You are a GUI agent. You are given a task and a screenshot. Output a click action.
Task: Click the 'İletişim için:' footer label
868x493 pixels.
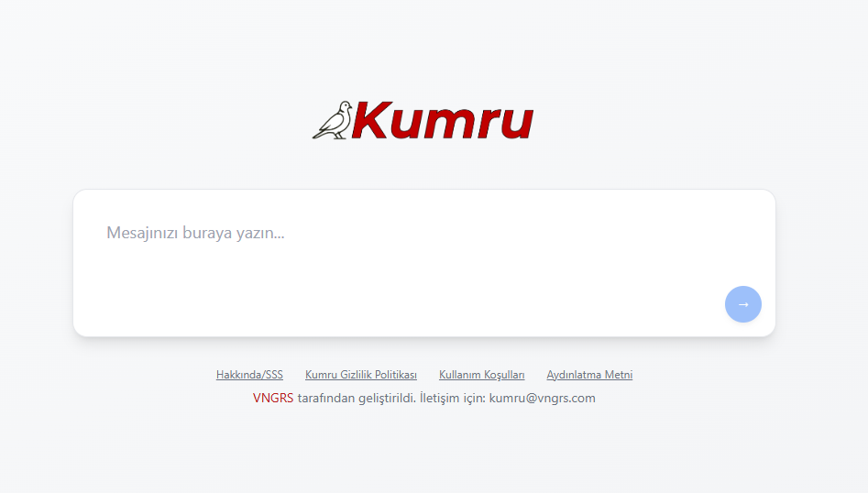(452, 399)
